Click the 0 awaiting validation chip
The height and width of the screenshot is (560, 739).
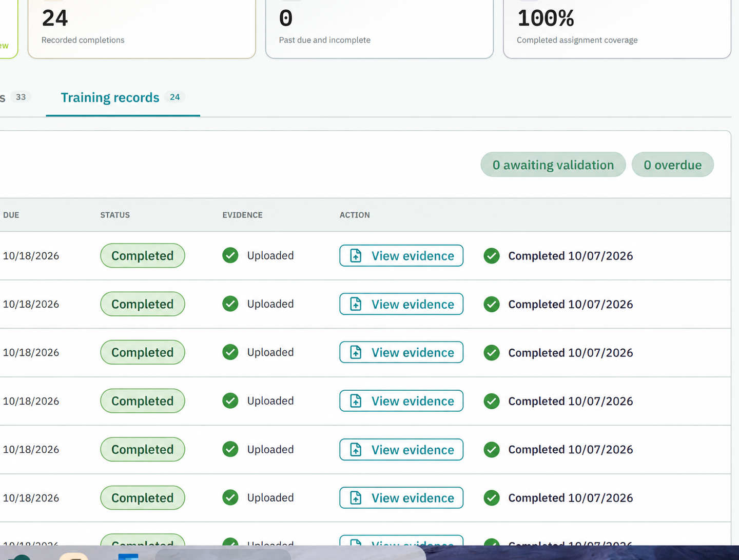click(x=553, y=165)
